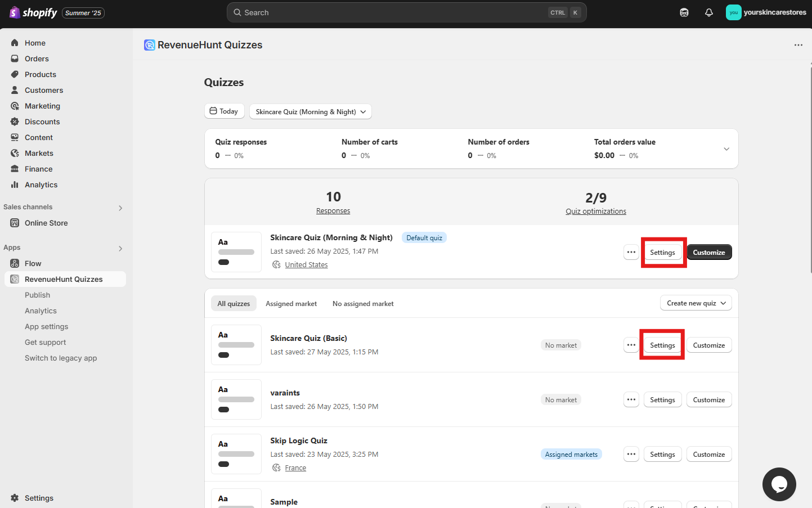
Task: Click the globe icon beside France
Action: [x=276, y=467]
